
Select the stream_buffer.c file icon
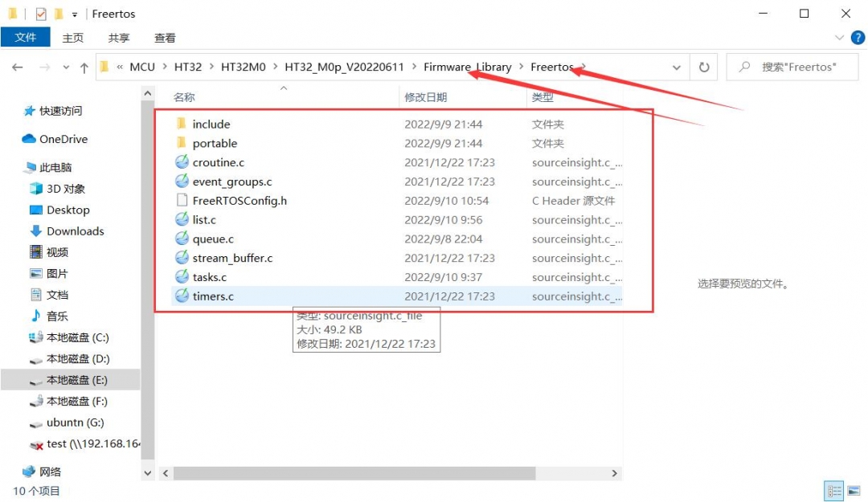pyautogui.click(x=182, y=258)
